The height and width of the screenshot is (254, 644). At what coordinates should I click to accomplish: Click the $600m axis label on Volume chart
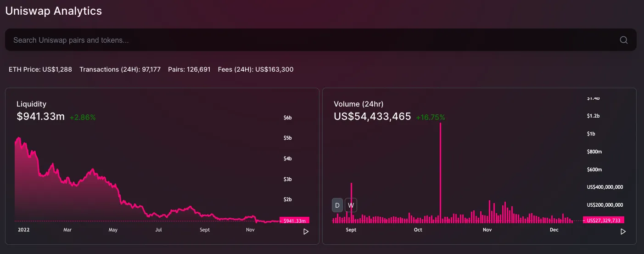[x=594, y=169]
